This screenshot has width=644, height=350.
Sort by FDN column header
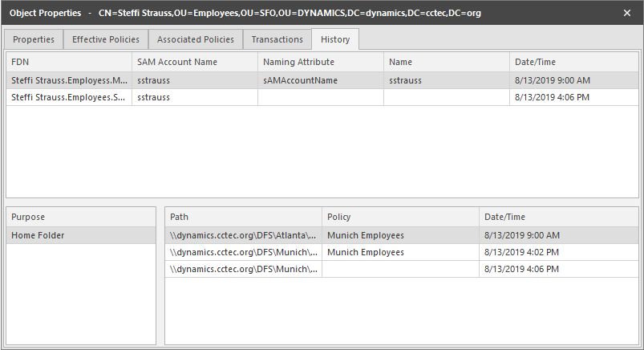(x=68, y=62)
